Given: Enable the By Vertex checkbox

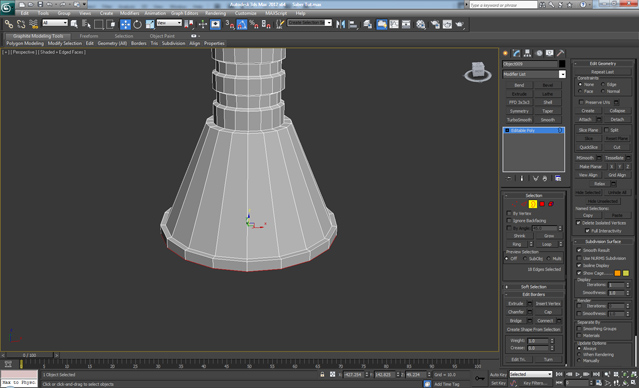Looking at the screenshot, I should 509,214.
